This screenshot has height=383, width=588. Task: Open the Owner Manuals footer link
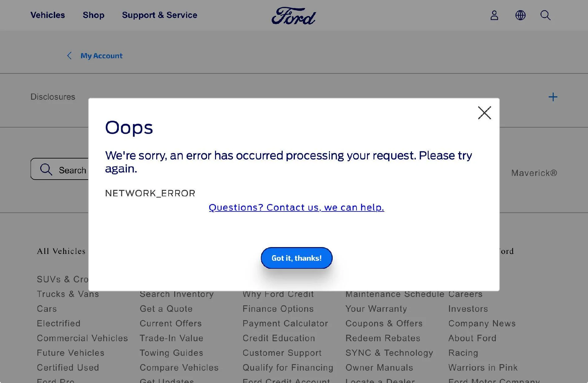tap(379, 368)
